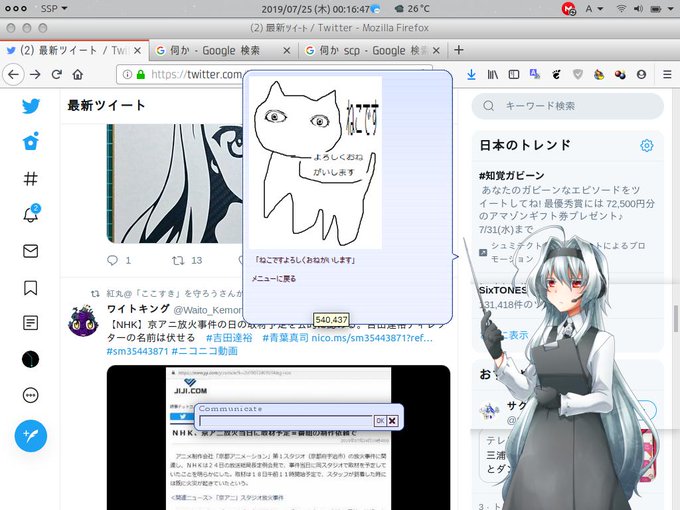The width and height of the screenshot is (680, 510).
Task: Click the Communicate text input box
Action: pos(286,421)
